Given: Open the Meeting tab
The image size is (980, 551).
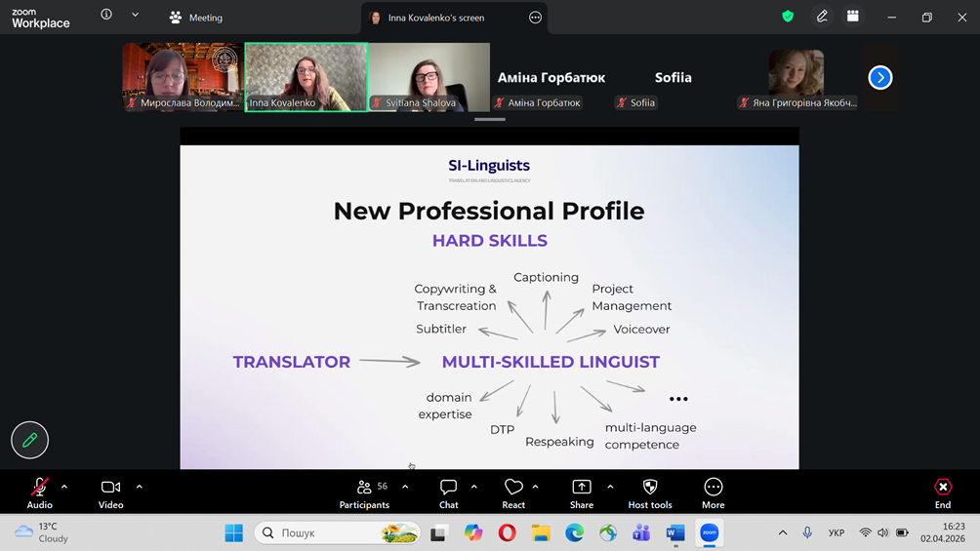Looking at the screenshot, I should tap(195, 18).
